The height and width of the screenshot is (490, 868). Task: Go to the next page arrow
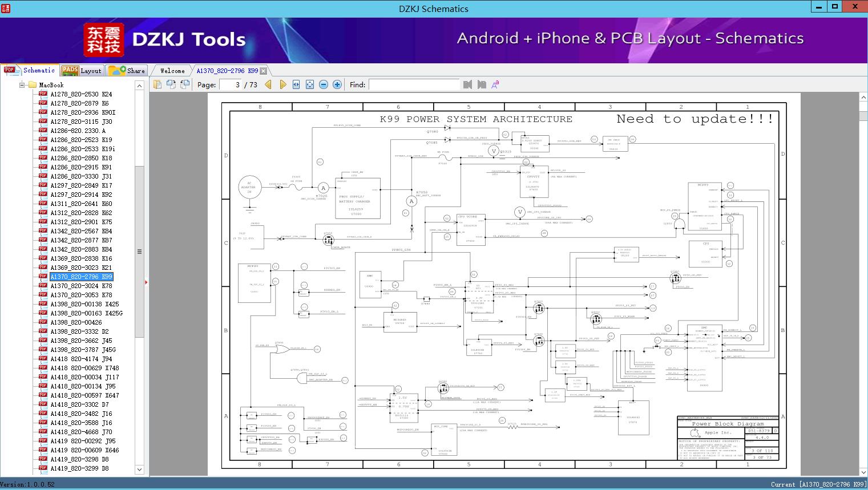pyautogui.click(x=282, y=84)
